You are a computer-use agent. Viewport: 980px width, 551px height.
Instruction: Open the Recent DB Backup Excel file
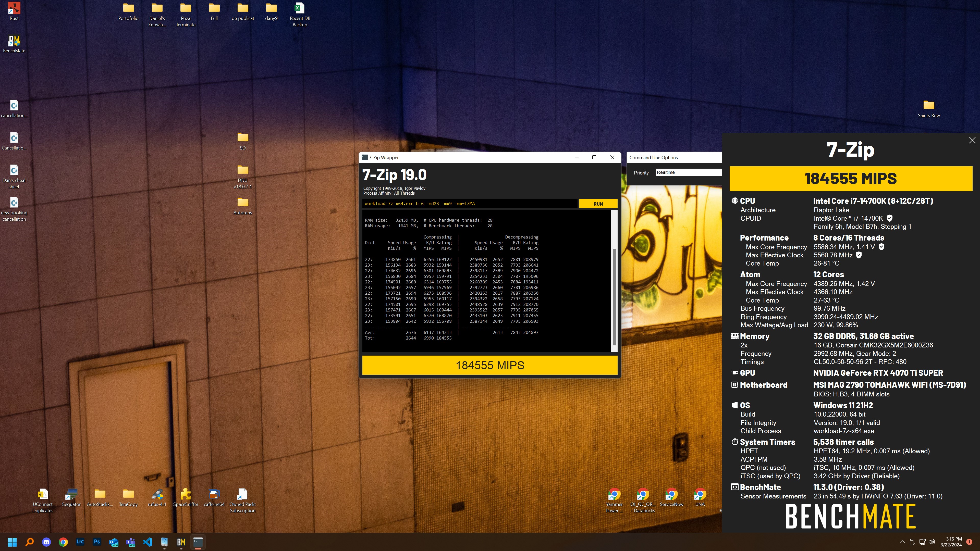300,15
